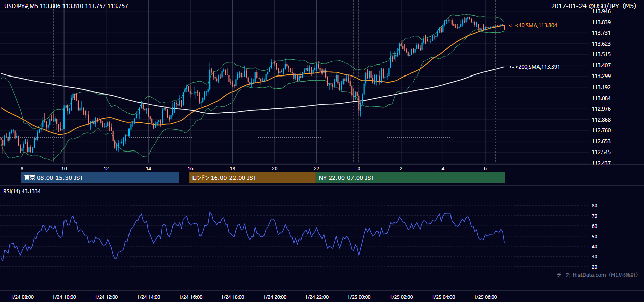Click the bottom date label 1/24 14:00
Screen dimensions: 644x302
[148, 297]
